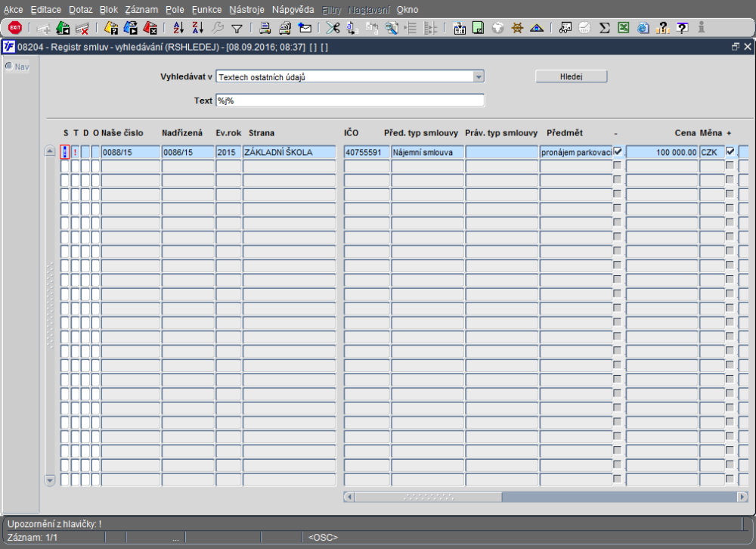Select the Nav radio button
756x549 pixels.
[8, 66]
